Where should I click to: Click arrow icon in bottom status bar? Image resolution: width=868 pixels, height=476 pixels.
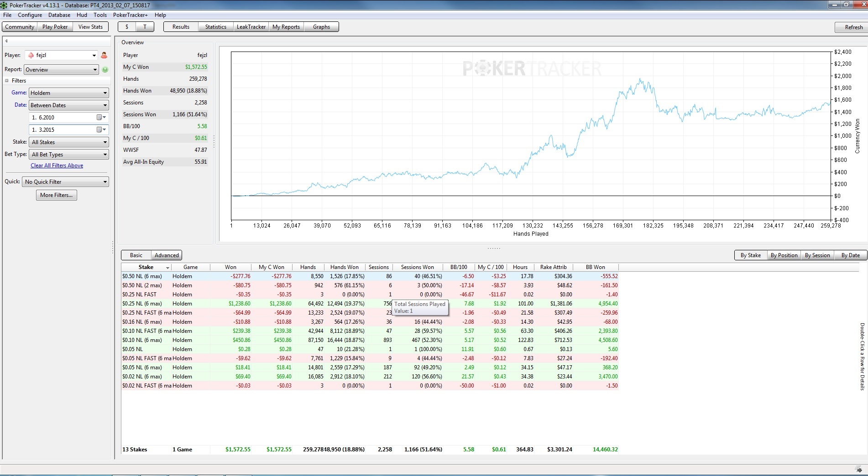[858, 469]
